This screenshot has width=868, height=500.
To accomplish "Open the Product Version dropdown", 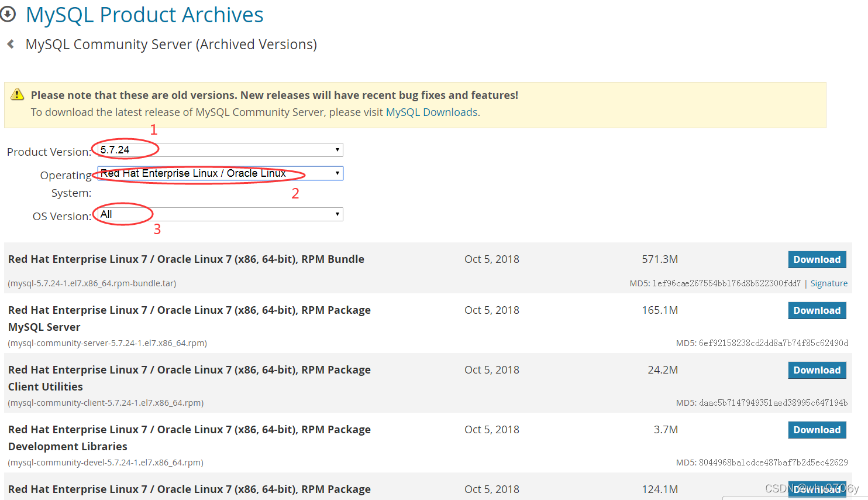I will (220, 150).
